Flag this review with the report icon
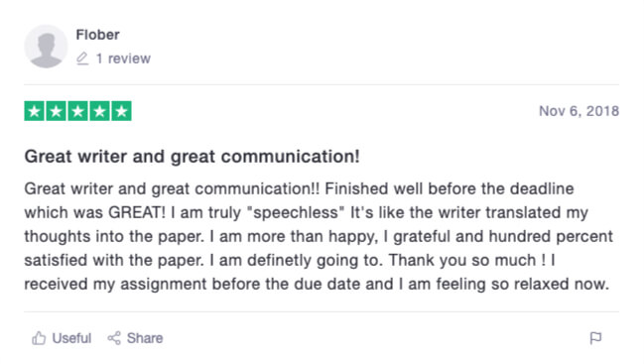 click(595, 338)
